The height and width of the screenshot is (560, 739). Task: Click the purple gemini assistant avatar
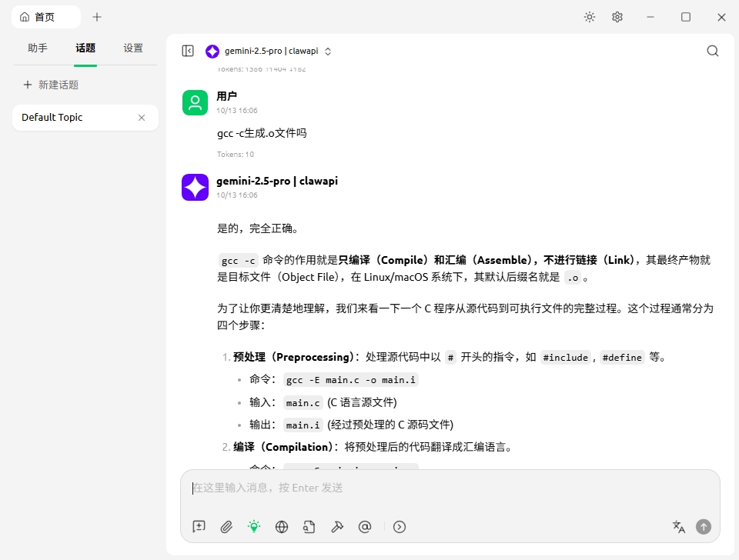[195, 188]
